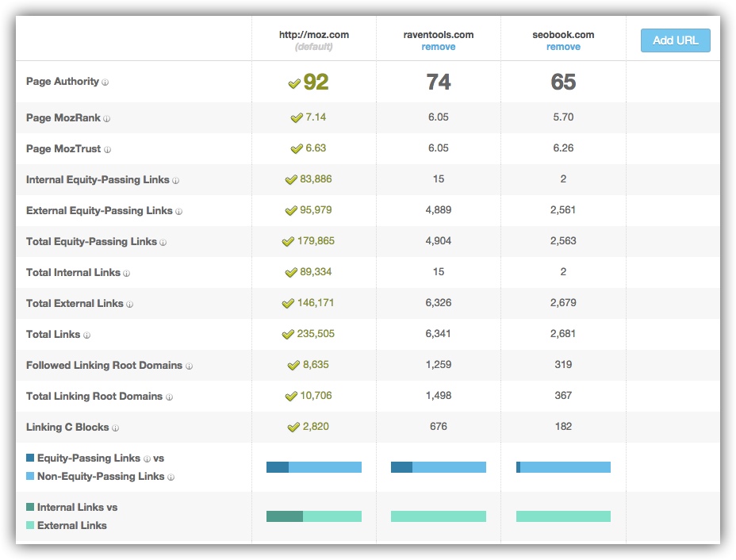This screenshot has height=560, width=736.
Task: Click the dark blue Equity-Passing Links legend swatch
Action: (30, 458)
